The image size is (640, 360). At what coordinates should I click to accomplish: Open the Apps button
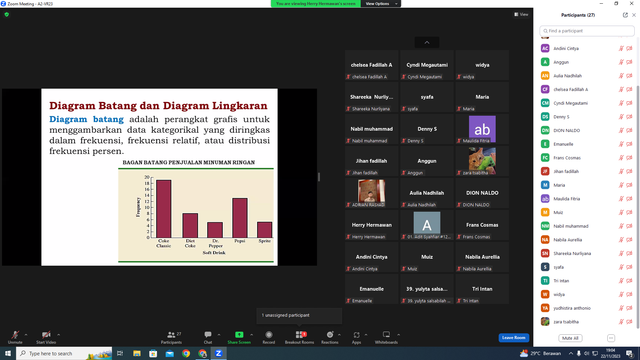pyautogui.click(x=356, y=337)
